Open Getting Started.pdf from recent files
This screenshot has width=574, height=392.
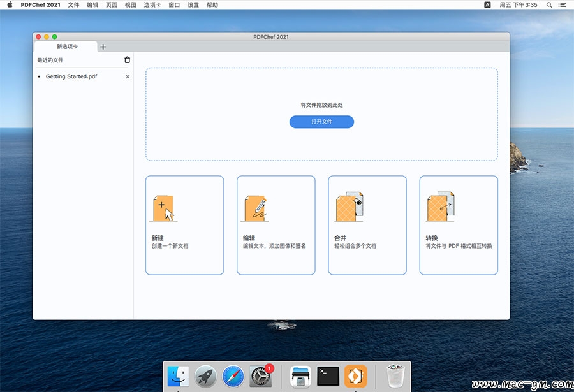(71, 76)
